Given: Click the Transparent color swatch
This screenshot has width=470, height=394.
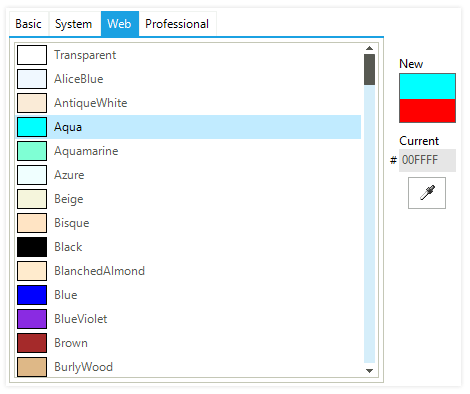Looking at the screenshot, I should (x=32, y=55).
